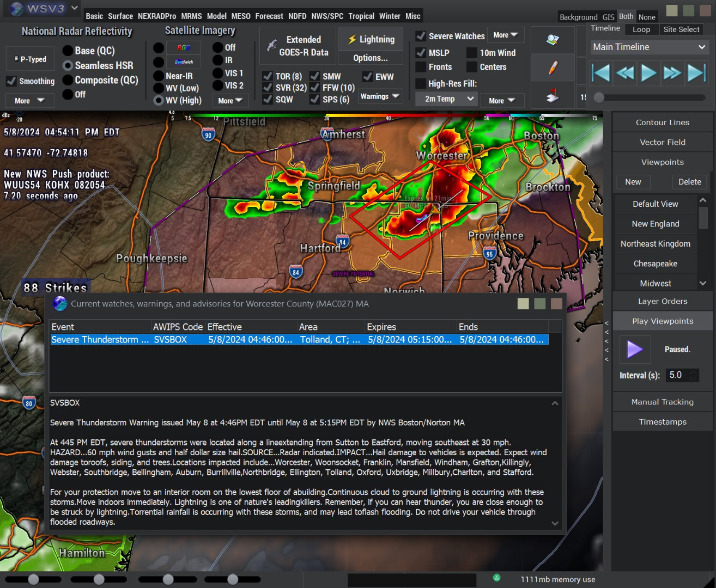Open the Warnings dropdown menu
The width and height of the screenshot is (716, 588).
click(x=380, y=96)
